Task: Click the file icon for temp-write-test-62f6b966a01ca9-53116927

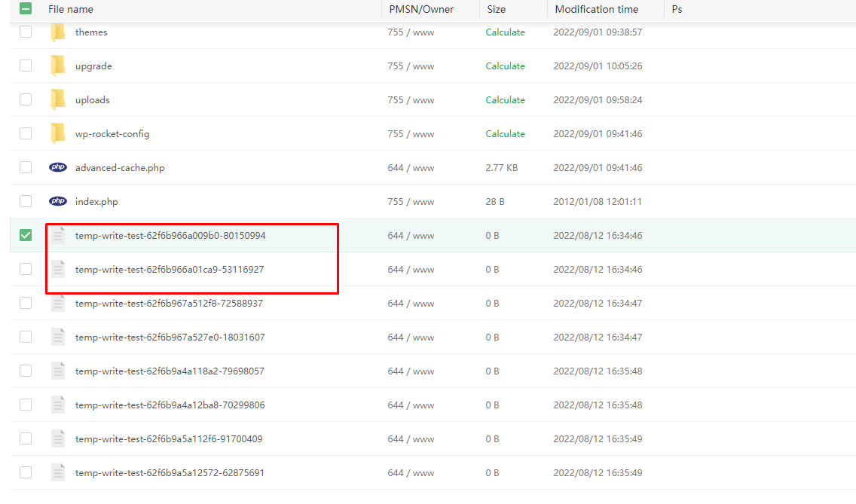Action: pyautogui.click(x=58, y=269)
